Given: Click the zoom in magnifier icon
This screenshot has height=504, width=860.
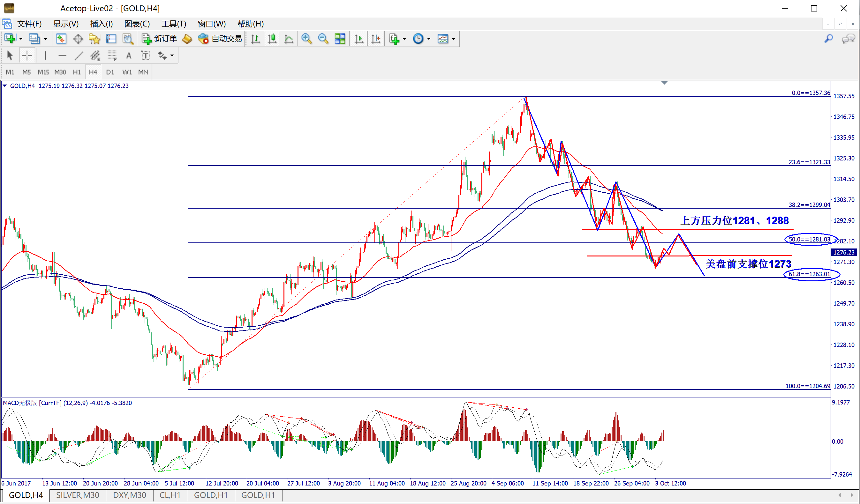Looking at the screenshot, I should tap(306, 39).
